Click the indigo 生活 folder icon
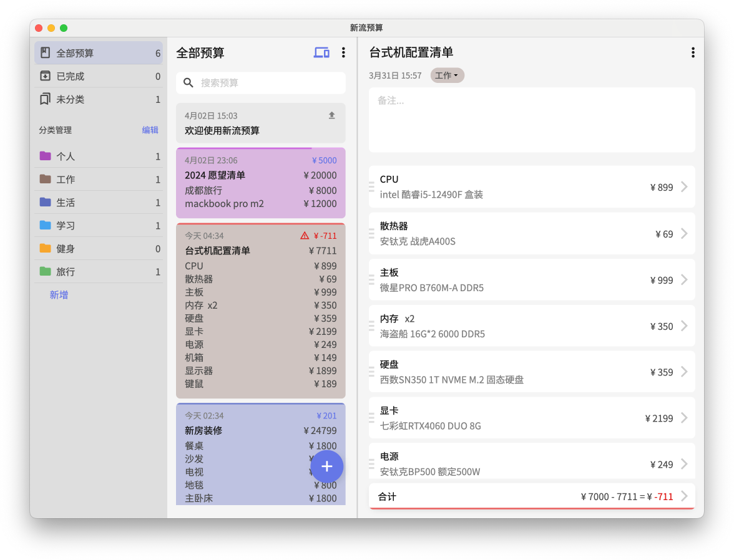The image size is (734, 560). (45, 202)
